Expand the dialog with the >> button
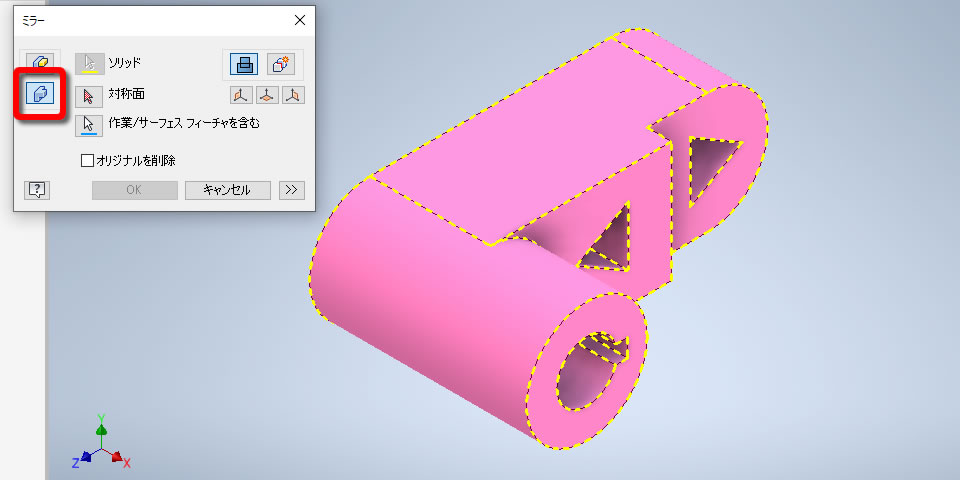Image resolution: width=960 pixels, height=480 pixels. [291, 190]
